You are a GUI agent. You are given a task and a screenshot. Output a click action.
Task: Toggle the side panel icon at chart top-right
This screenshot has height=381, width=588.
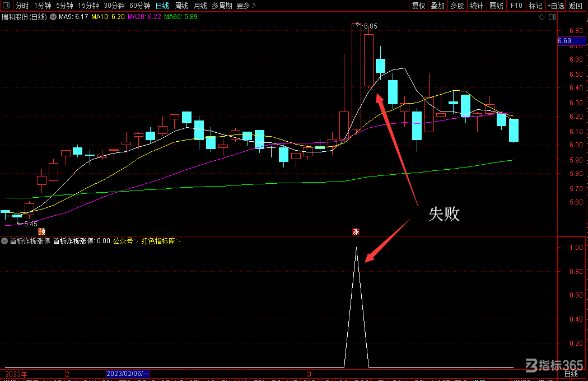(x=552, y=17)
